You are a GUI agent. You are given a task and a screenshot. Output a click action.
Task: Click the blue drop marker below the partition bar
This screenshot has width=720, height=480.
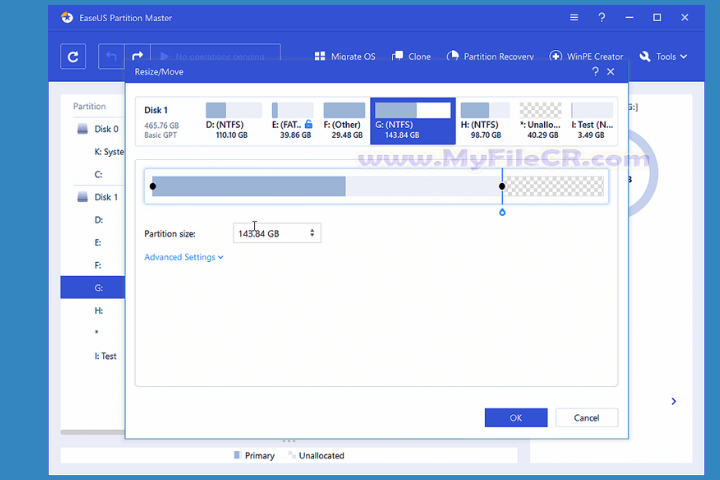(502, 212)
